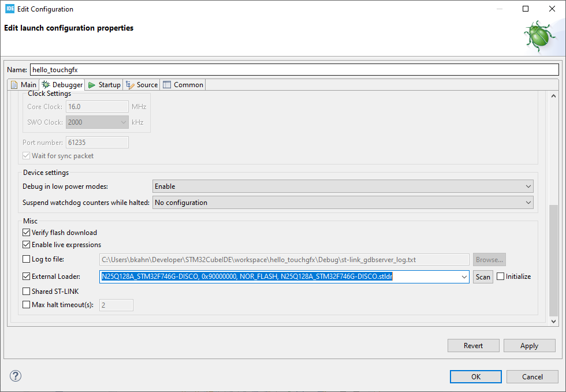Enable Shared ST-LINK

[x=26, y=292]
